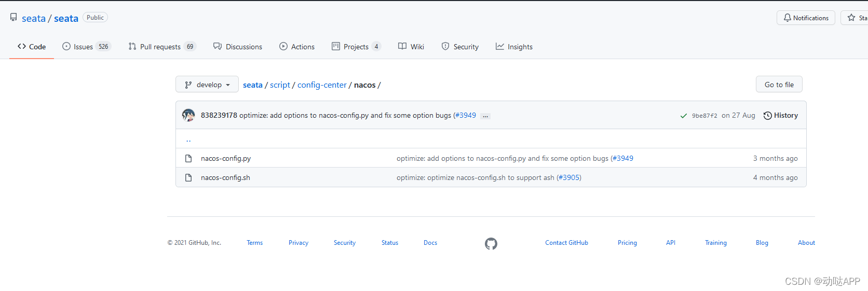Go to seata root in breadcrumb
This screenshot has width=868, height=291.
point(253,85)
